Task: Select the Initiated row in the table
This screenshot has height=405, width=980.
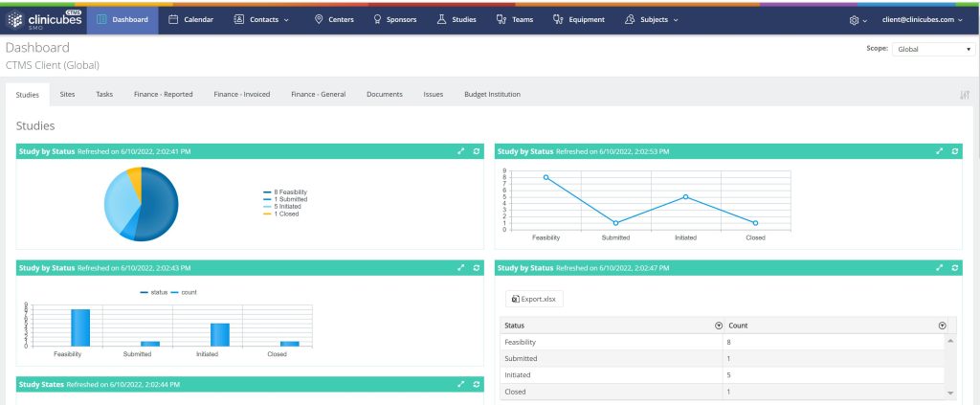Action: pyautogui.click(x=723, y=375)
